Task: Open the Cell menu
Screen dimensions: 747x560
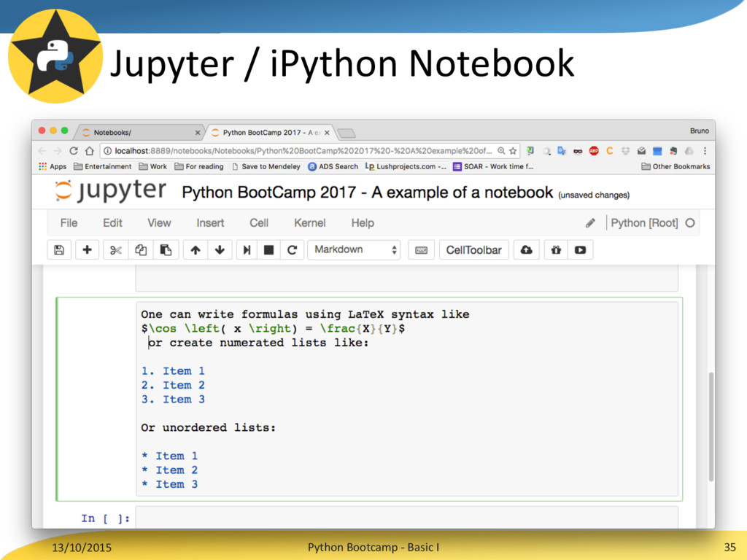Action: coord(259,223)
